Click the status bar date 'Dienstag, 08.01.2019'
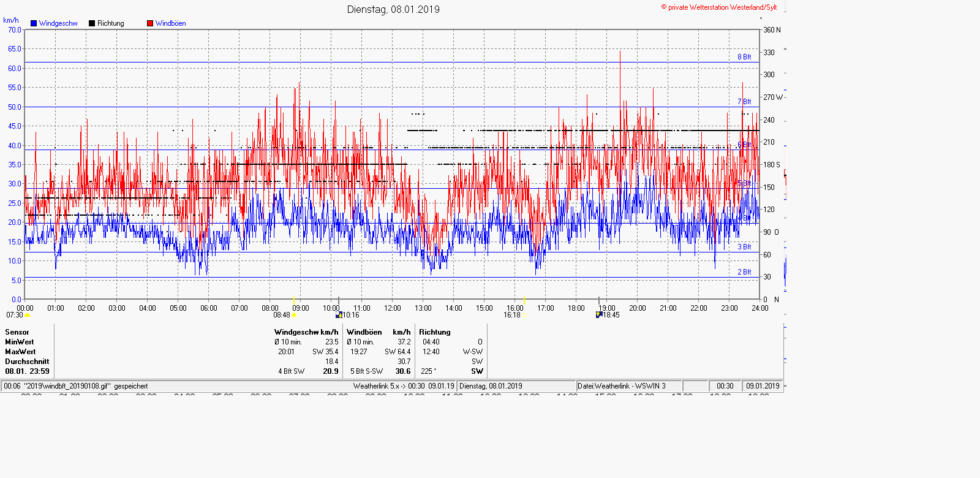This screenshot has width=980, height=478. coord(491,386)
